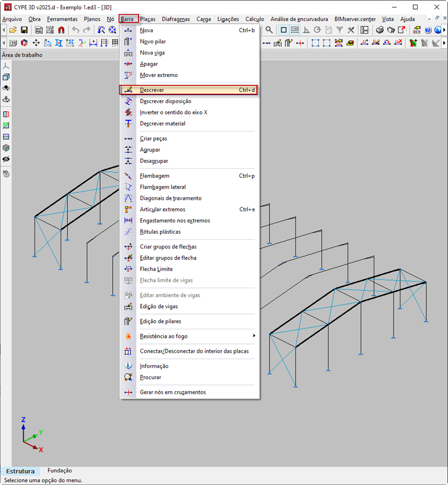Expand the second toolbar overflow arrow at right
The height and width of the screenshot is (485, 448).
[x=444, y=42]
